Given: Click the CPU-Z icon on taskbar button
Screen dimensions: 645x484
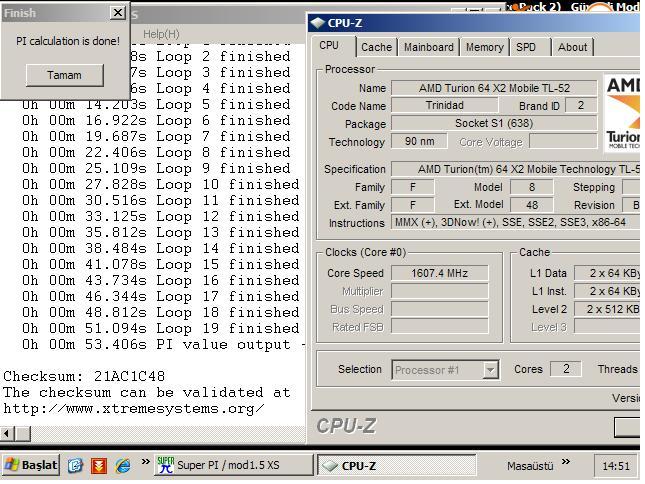Looking at the screenshot, I should pyautogui.click(x=329, y=466).
